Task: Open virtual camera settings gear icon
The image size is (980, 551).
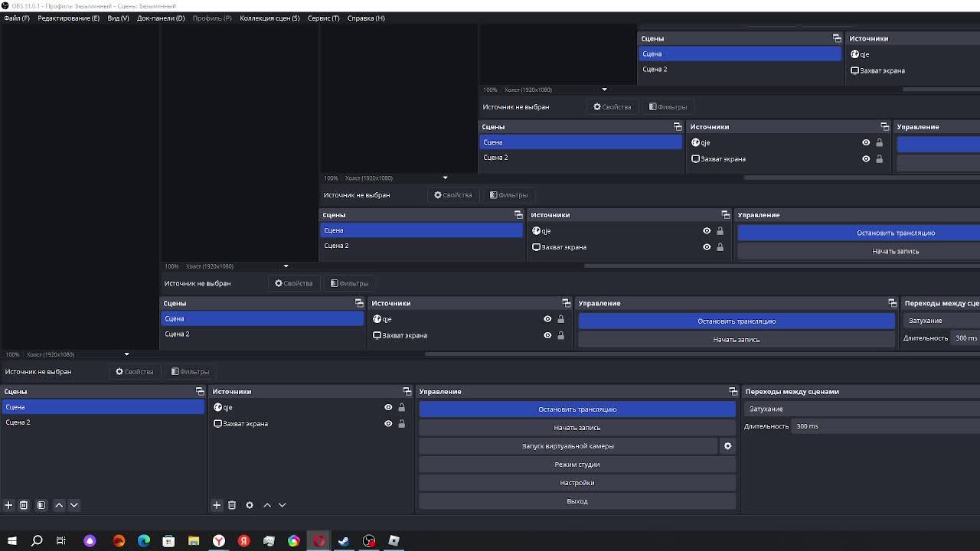Action: point(728,446)
